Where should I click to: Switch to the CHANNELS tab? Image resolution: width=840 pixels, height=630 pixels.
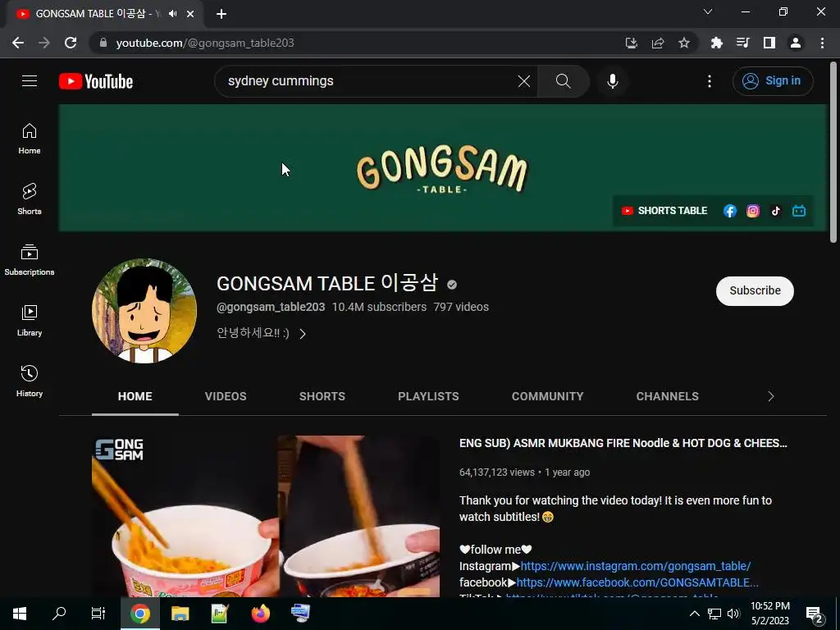point(668,396)
